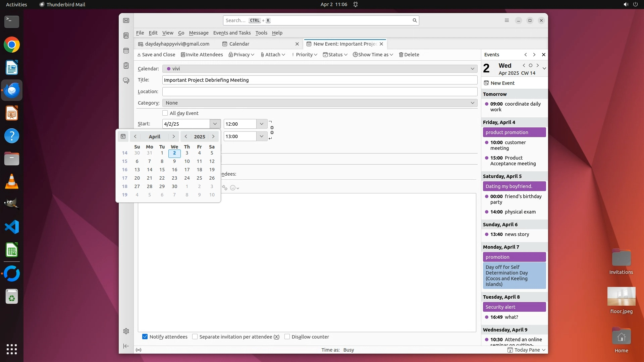This screenshot has width=644, height=362.
Task: Open the Privacy dropdown in toolbar
Action: click(x=241, y=55)
